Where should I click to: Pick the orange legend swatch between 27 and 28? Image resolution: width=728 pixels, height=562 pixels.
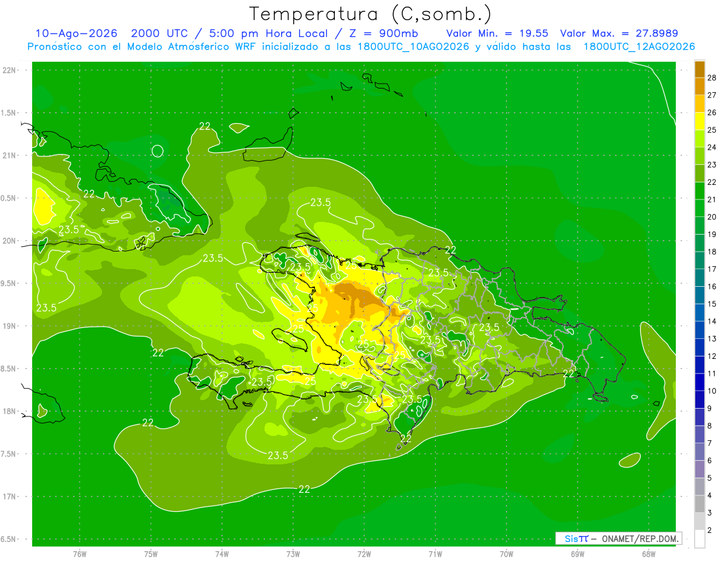[x=699, y=86]
